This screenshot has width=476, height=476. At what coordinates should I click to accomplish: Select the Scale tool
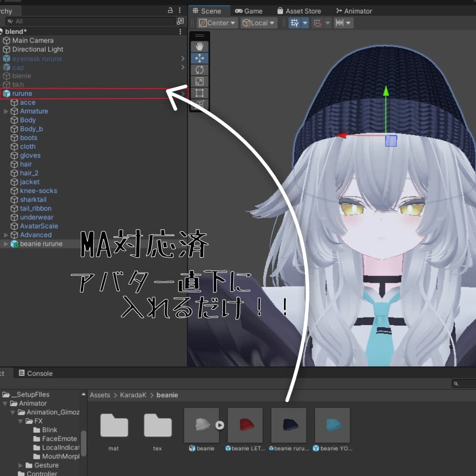click(x=199, y=81)
